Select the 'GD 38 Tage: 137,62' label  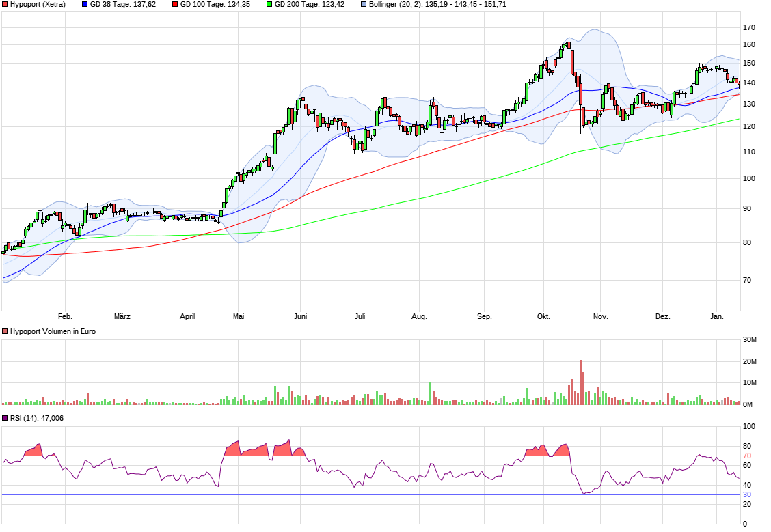(x=123, y=4)
